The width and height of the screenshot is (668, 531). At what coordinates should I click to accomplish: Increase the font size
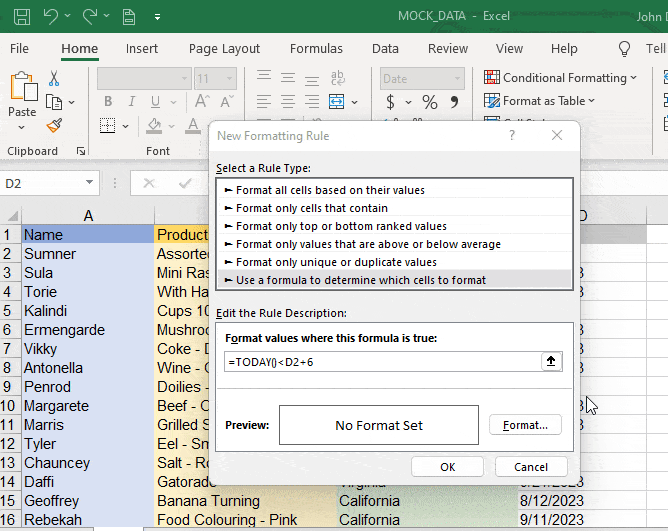pyautogui.click(x=202, y=101)
